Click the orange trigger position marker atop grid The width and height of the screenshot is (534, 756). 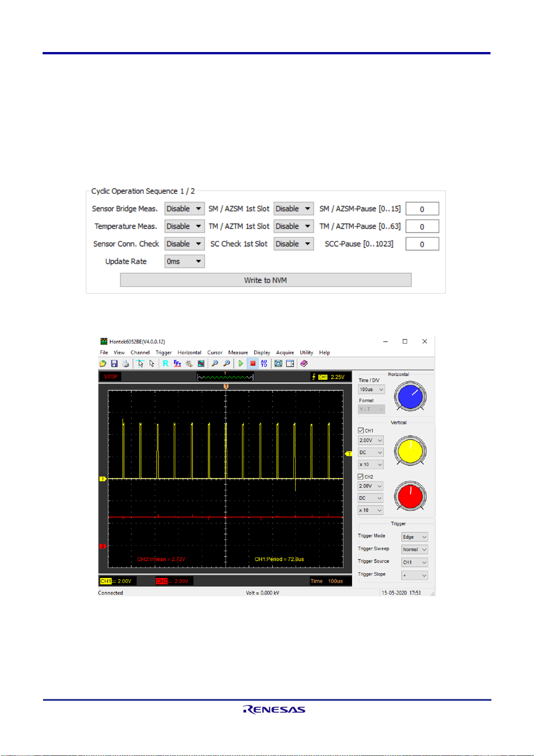[x=226, y=386]
